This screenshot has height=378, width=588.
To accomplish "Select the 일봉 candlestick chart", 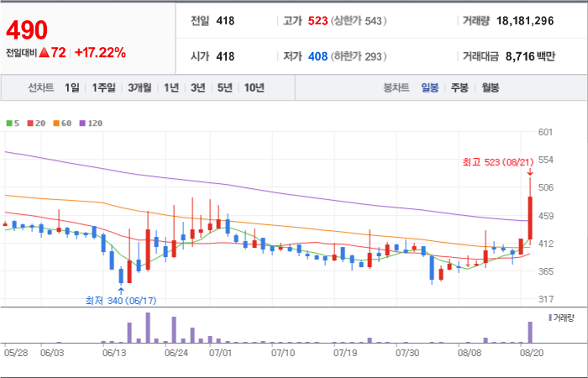I will [430, 88].
